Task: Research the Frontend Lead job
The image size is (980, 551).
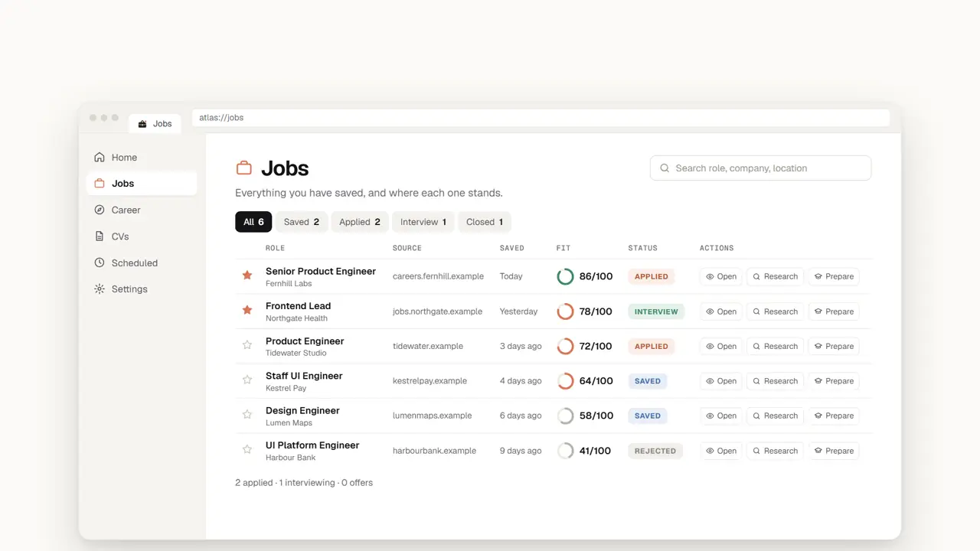Action: 775,311
